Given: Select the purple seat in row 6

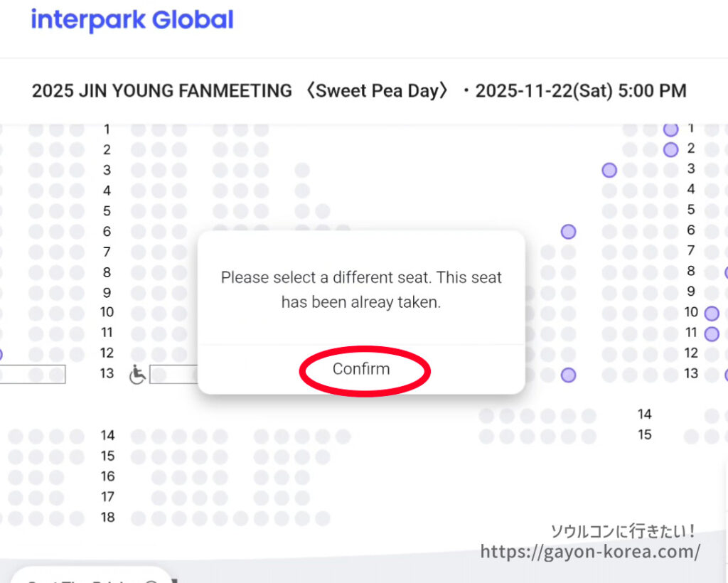Looking at the screenshot, I should tap(569, 231).
